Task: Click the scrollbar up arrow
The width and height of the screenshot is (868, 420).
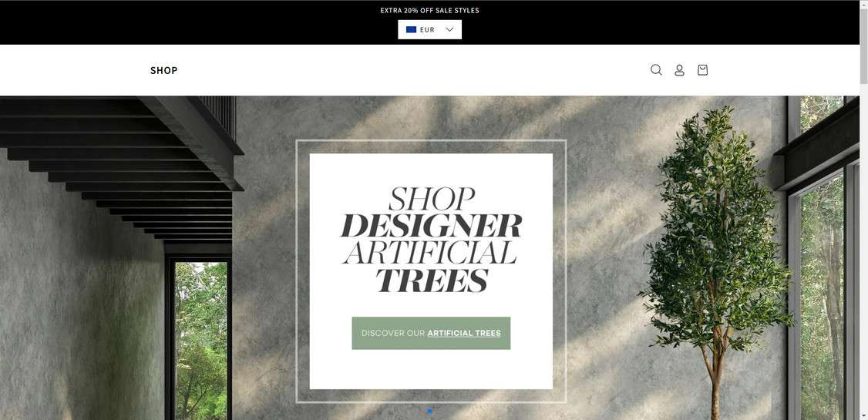Action: click(x=863, y=3)
